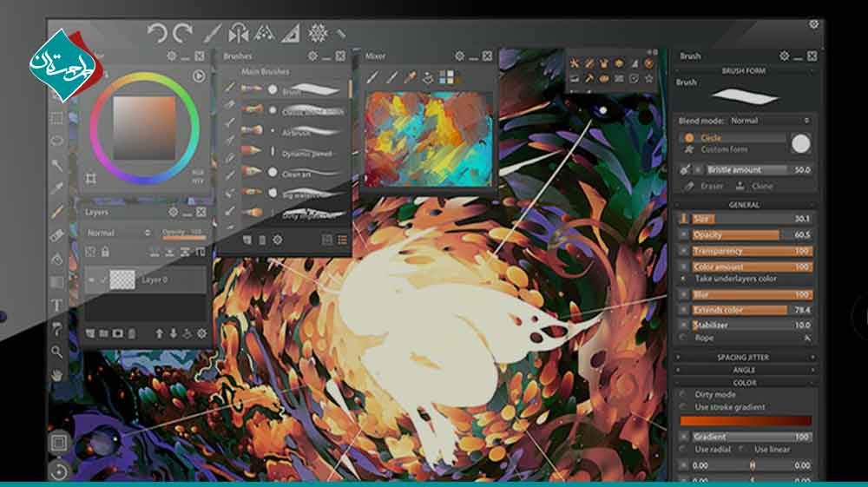Select Use linear gradient option
868x487 pixels.
773,450
